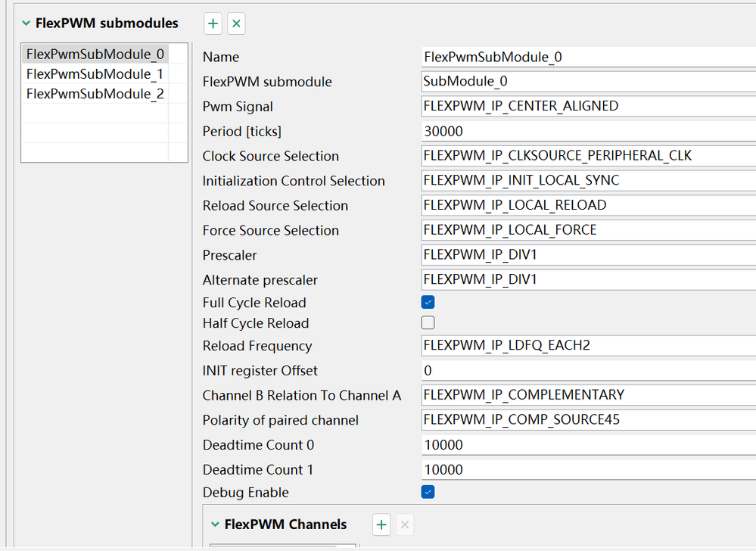The image size is (756, 551).
Task: Select FlexPwmSubModule_2 in the list
Action: 95,94
